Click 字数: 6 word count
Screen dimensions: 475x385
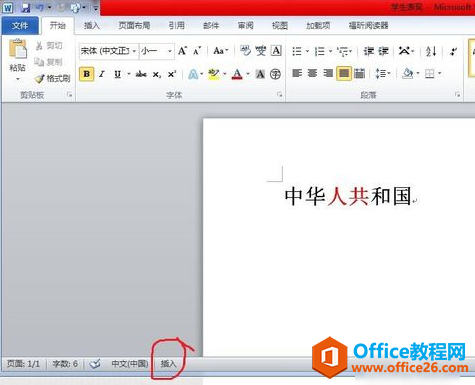coord(65,364)
